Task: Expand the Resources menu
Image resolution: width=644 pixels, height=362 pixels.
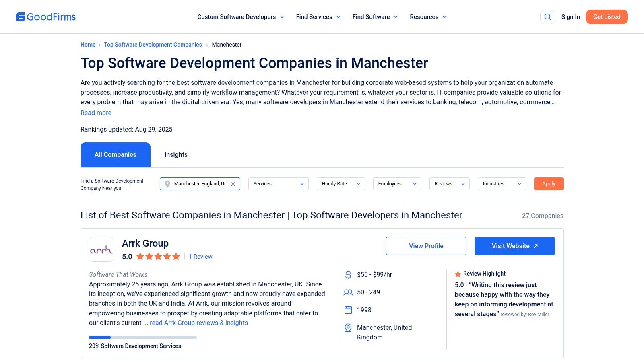Action: (x=428, y=17)
